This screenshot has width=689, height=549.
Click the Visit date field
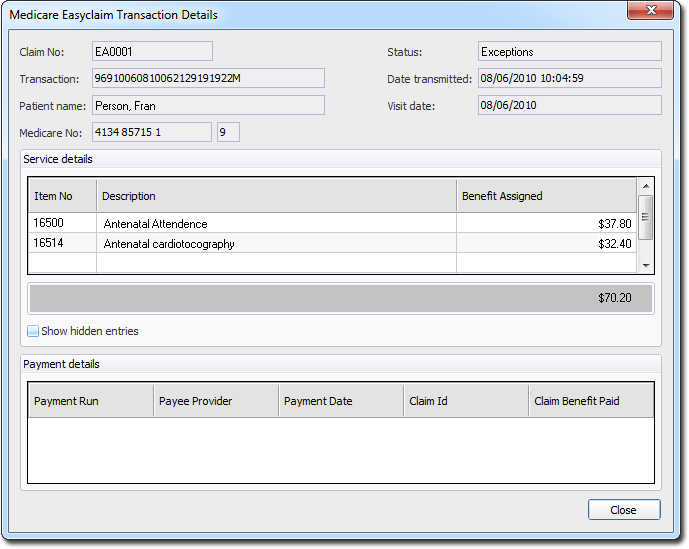click(x=568, y=105)
